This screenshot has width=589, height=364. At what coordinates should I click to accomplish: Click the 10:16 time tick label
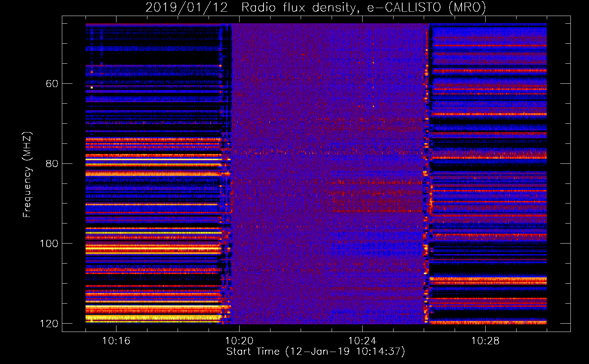click(x=116, y=341)
